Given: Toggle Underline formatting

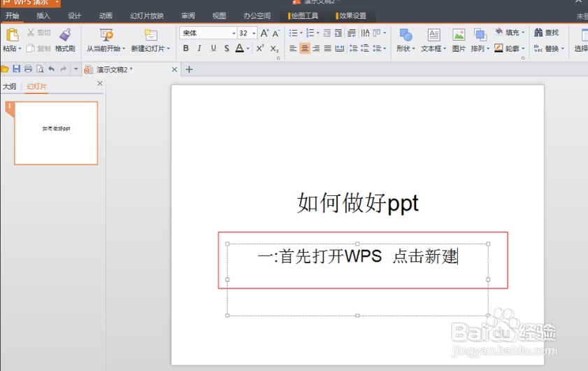Looking at the screenshot, I should [213, 48].
